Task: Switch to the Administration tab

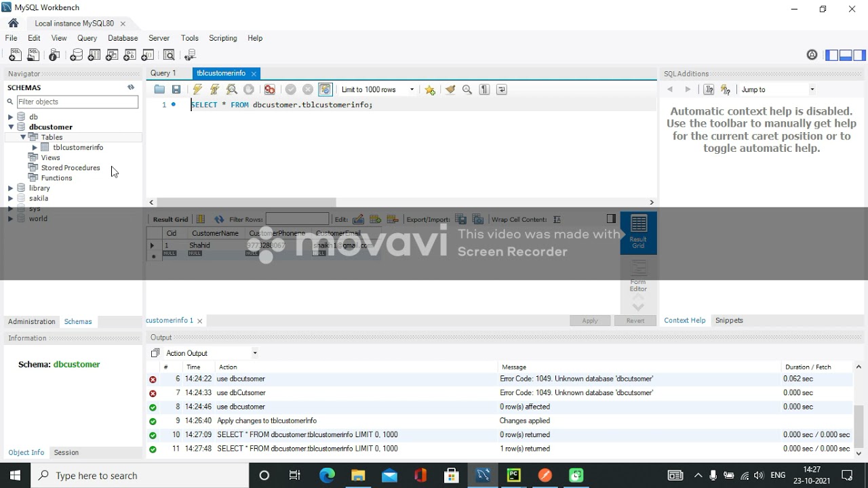Action: [32, 321]
